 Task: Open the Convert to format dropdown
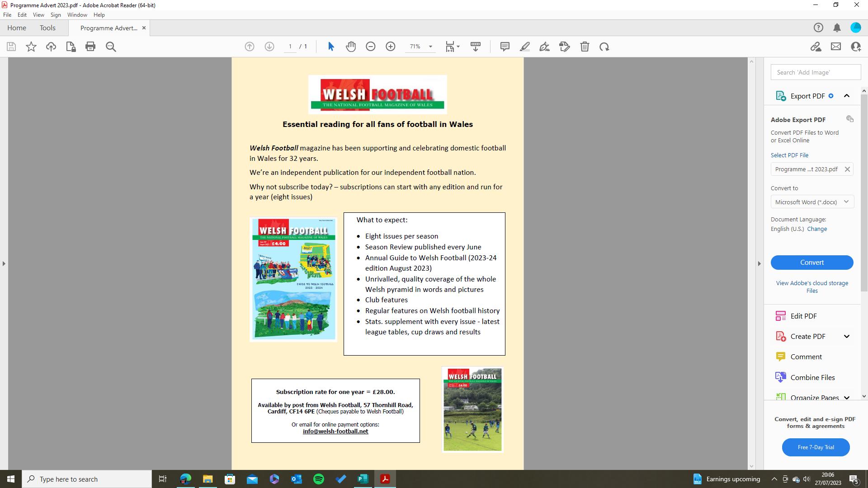click(x=812, y=202)
